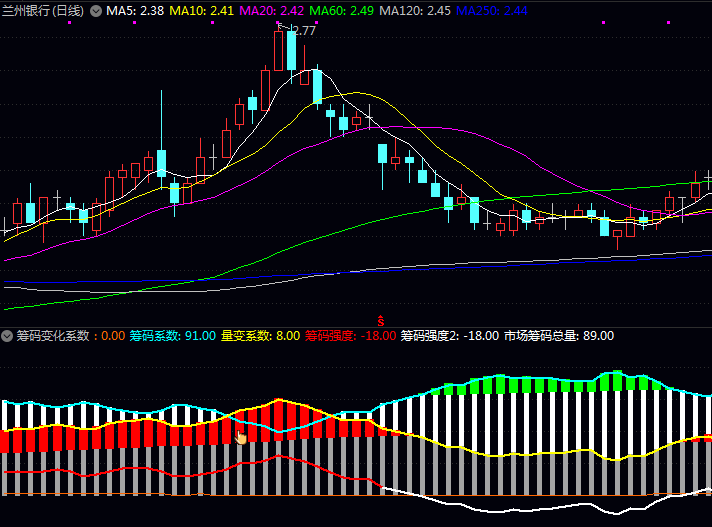Click the 筹码强度 red value label
Viewport: 712px width, 527px height.
(350, 336)
